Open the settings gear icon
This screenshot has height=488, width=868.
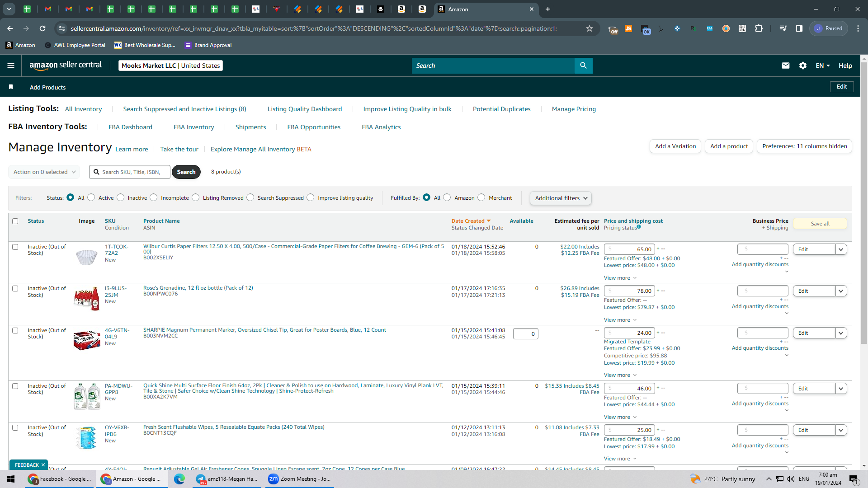[803, 66]
